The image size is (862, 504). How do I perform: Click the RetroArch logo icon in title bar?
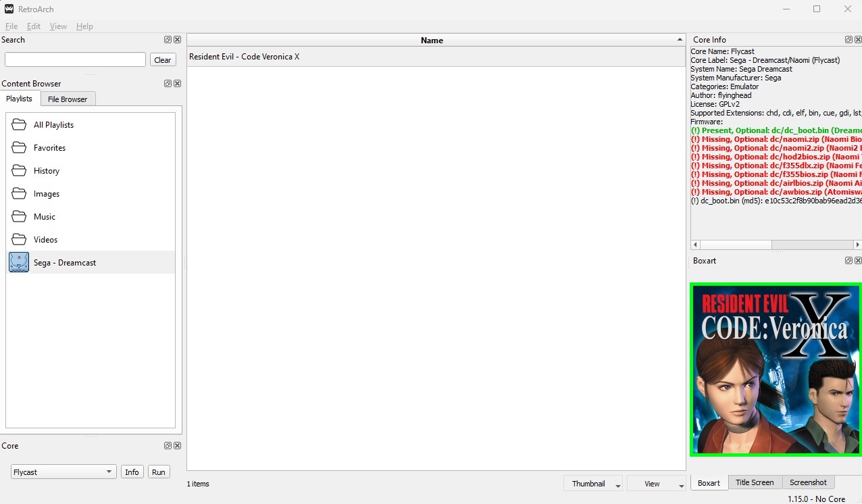(x=9, y=9)
